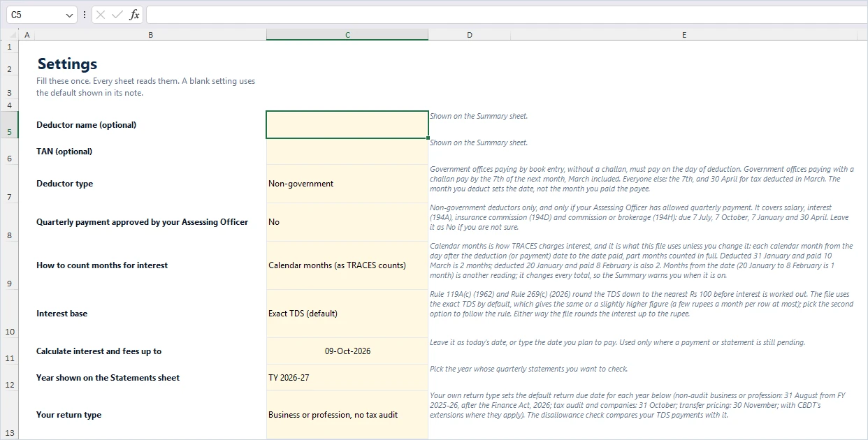Select row 11 header
The width and height of the screenshot is (868, 440).
tap(10, 351)
